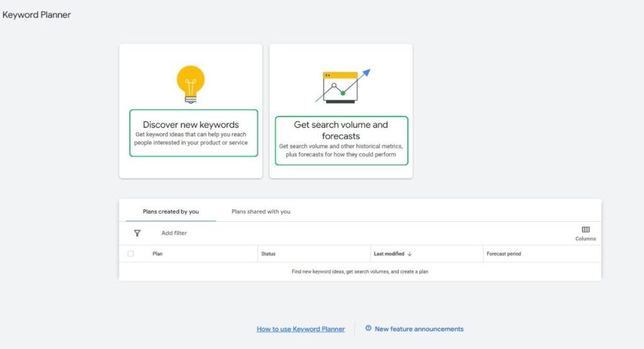Click the yellow lightbulb icon
Viewport: 644px width, 349px height.
pos(191,85)
